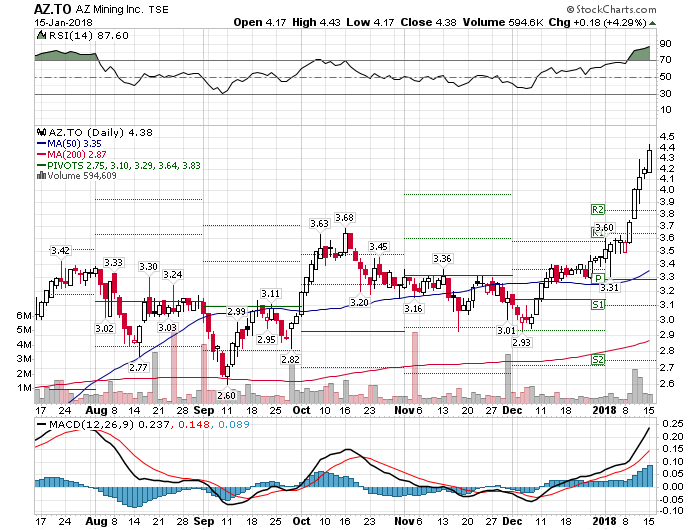700x530 pixels.
Task: Click the 2.95 price label
Action: (x=266, y=339)
